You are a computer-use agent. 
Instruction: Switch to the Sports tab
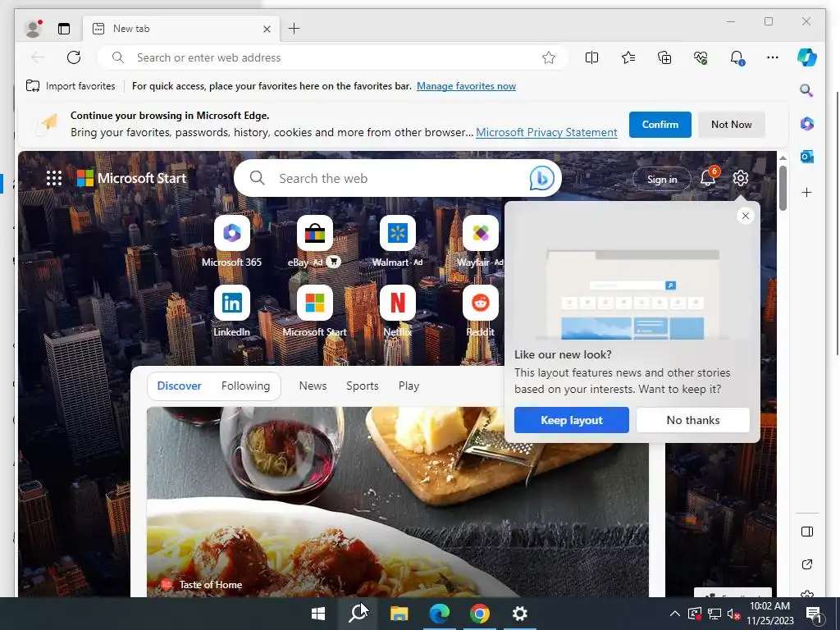(362, 386)
